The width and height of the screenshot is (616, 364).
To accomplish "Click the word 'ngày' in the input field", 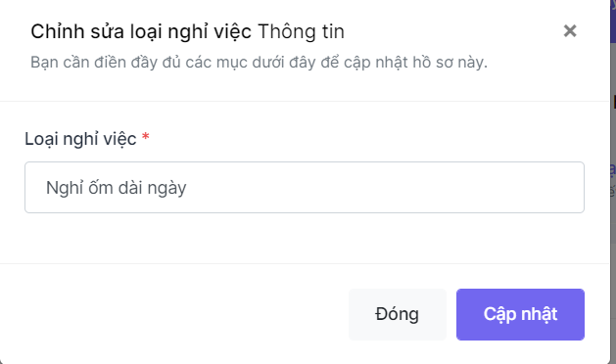I will pyautogui.click(x=166, y=189).
